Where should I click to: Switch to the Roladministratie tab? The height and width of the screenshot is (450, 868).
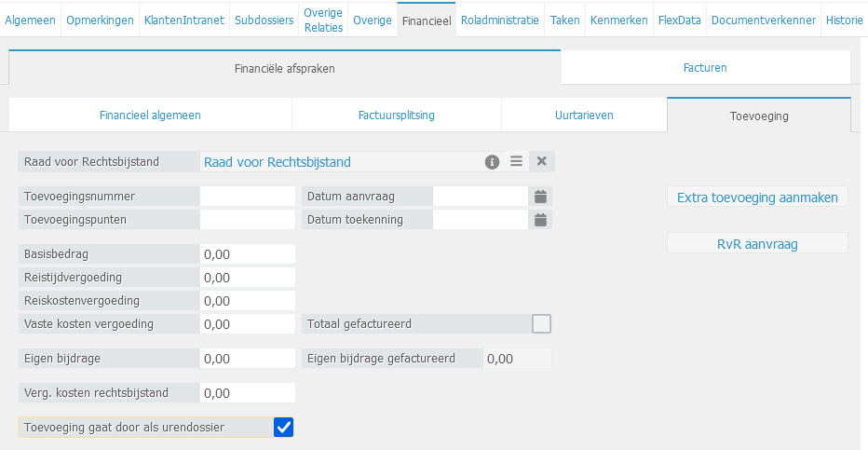pyautogui.click(x=499, y=20)
